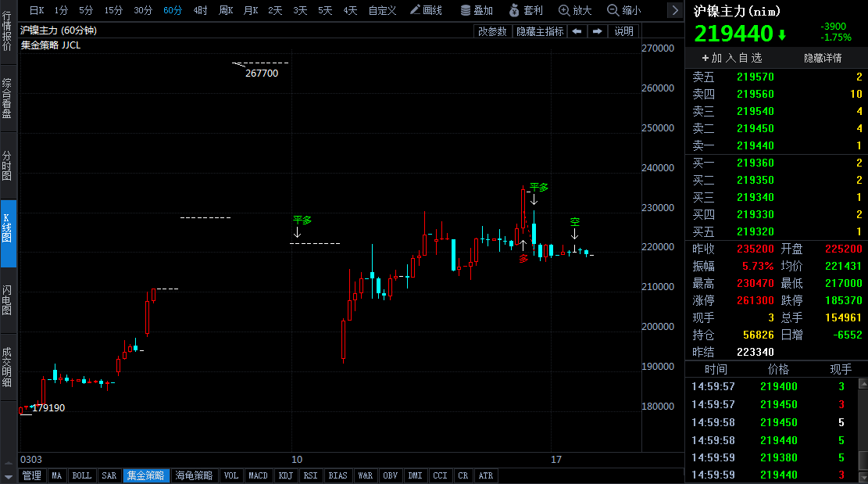This screenshot has height=484, width=868.
Task: Open 行情报价 sidebar panel
Action: [8, 31]
